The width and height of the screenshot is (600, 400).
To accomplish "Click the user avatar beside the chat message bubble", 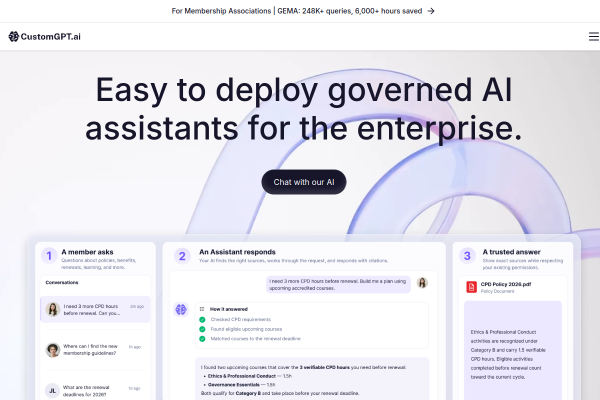I will click(x=422, y=283).
